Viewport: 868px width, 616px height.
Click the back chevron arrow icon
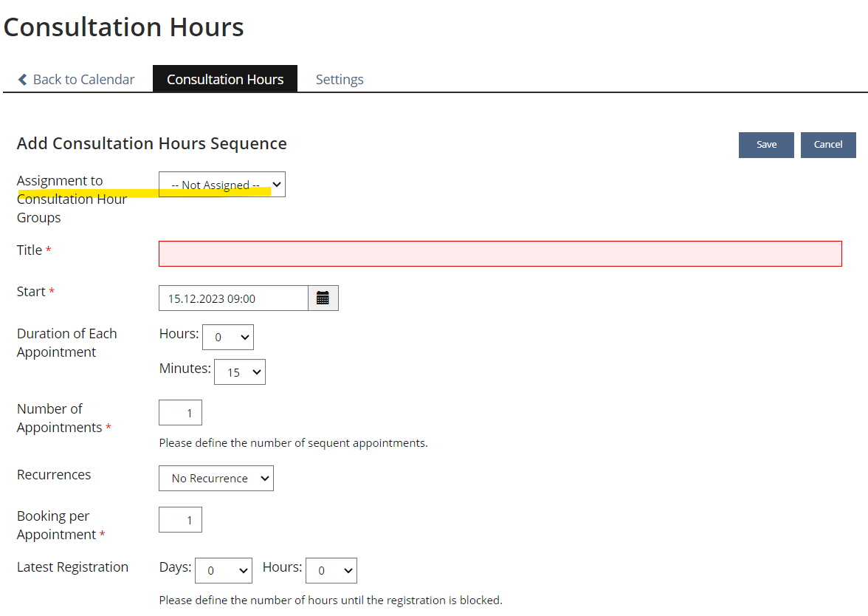(x=23, y=80)
